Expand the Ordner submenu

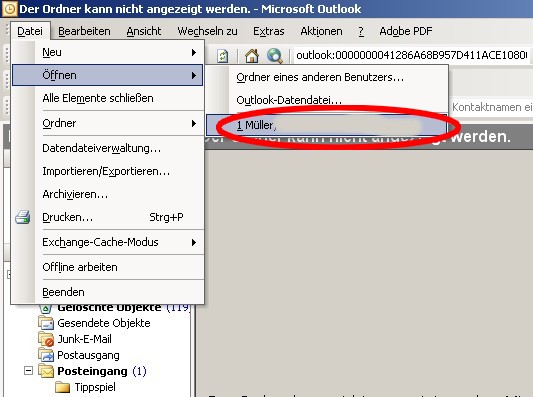108,123
